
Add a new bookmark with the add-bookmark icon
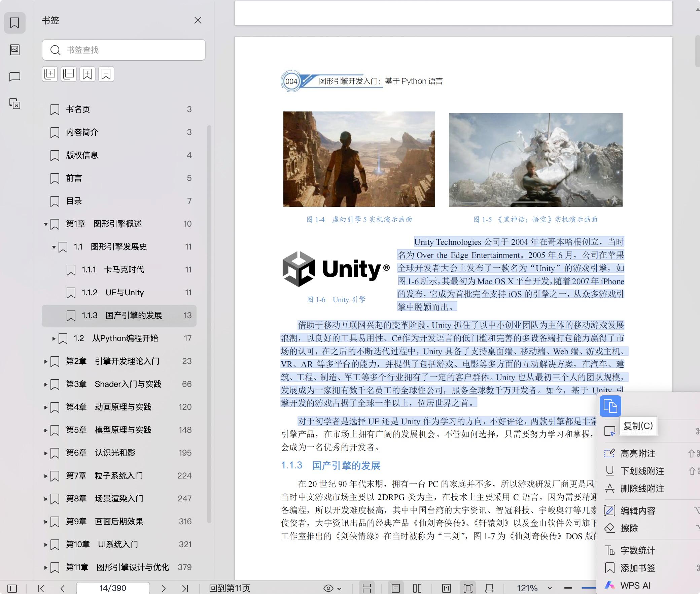[x=87, y=74]
